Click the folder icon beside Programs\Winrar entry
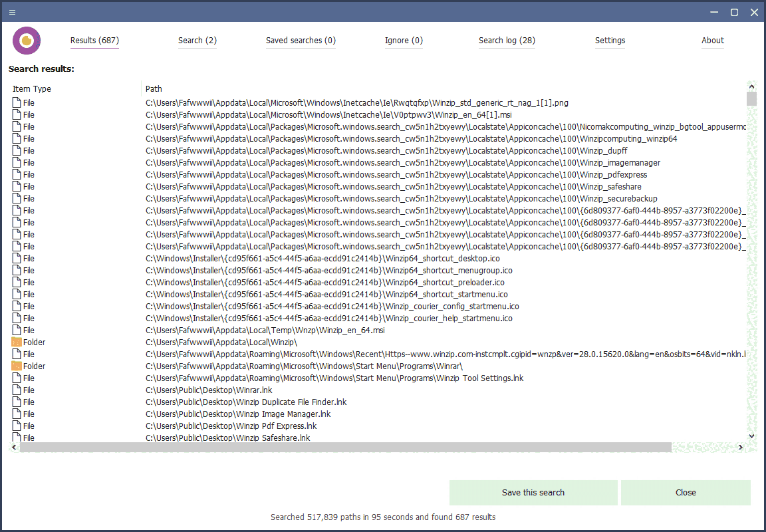Image resolution: width=766 pixels, height=532 pixels. point(15,366)
